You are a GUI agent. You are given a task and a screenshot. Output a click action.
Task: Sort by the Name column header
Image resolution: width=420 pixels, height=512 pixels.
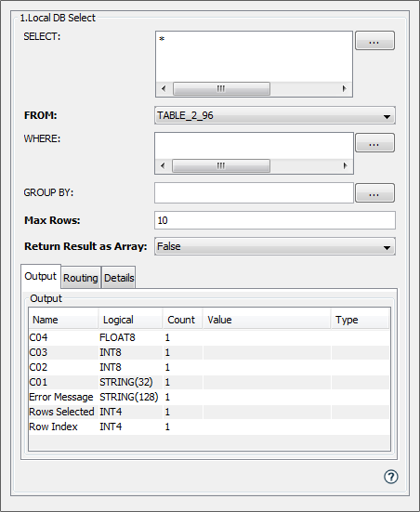point(63,320)
